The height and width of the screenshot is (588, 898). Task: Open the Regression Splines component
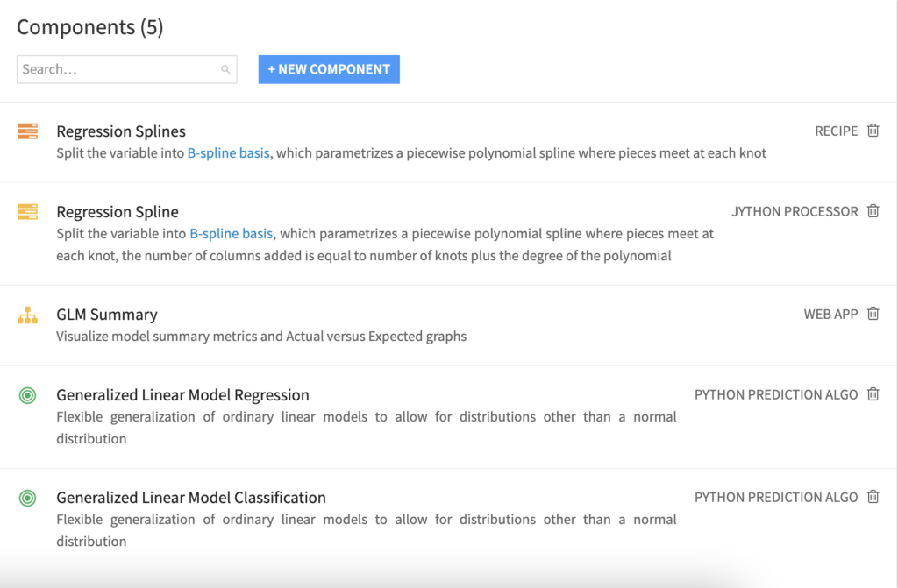click(x=121, y=131)
